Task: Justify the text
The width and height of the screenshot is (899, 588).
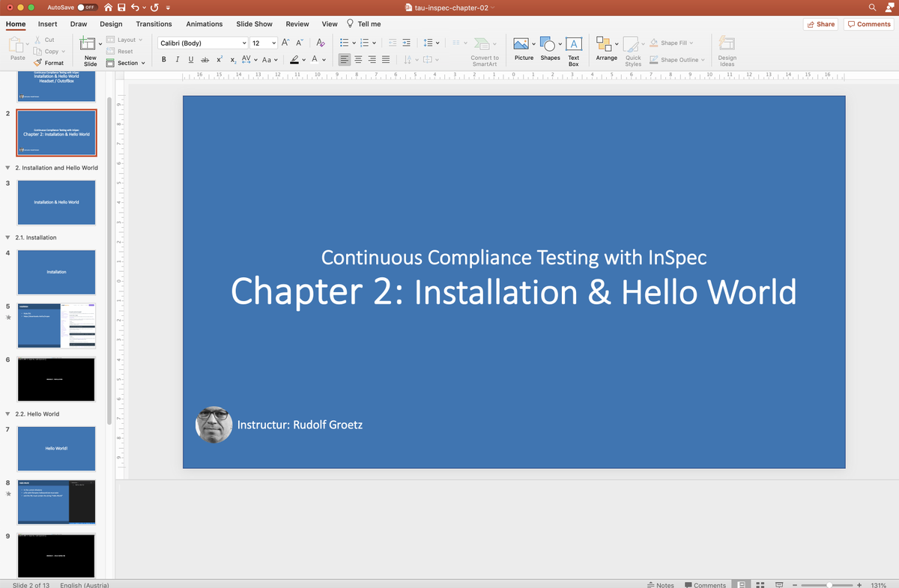Action: coord(386,59)
